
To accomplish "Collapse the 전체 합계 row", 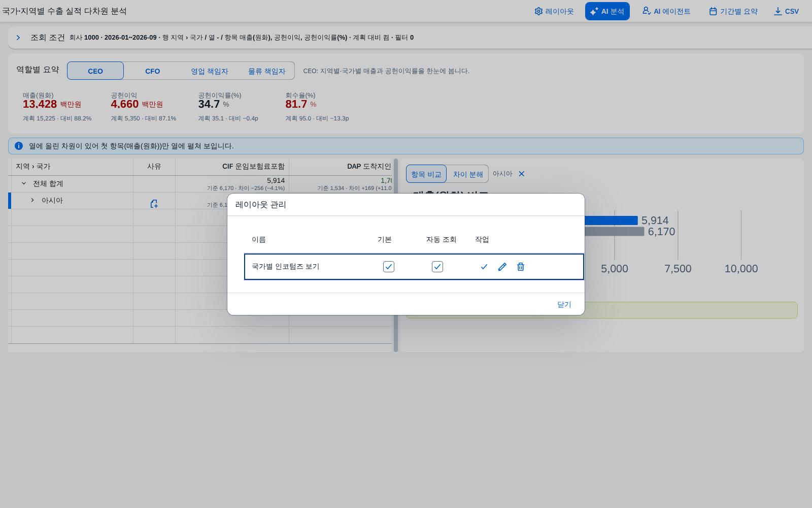I will pos(23,183).
